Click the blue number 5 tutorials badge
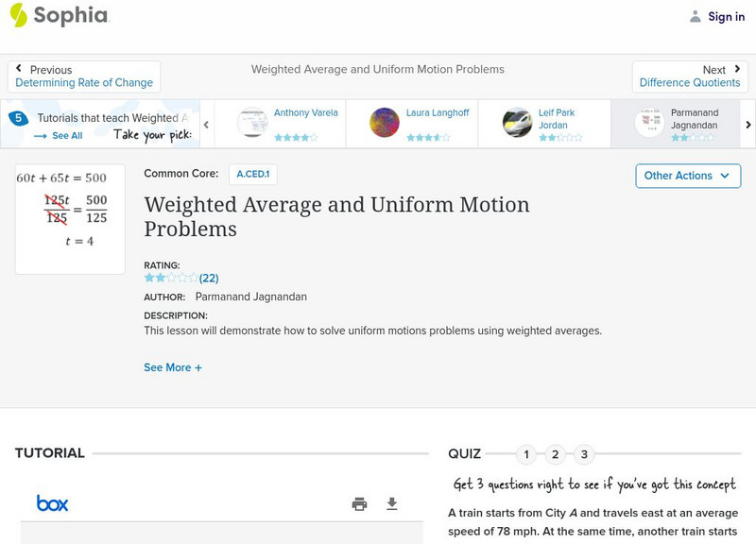Screen dimensions: 756x544 coord(18,119)
